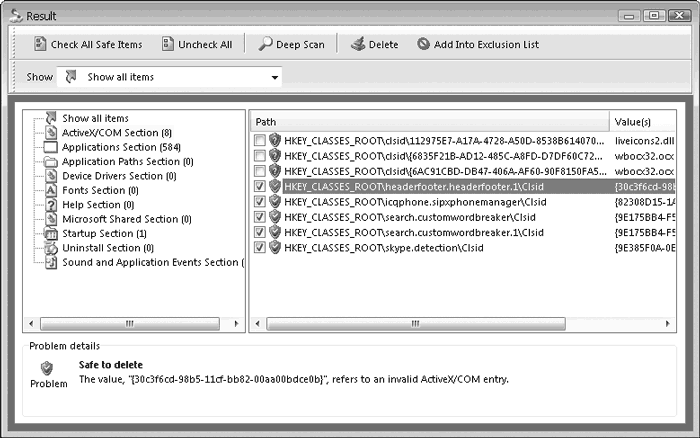Select Fonts Section (0) in tree
700x438 pixels.
click(100, 190)
